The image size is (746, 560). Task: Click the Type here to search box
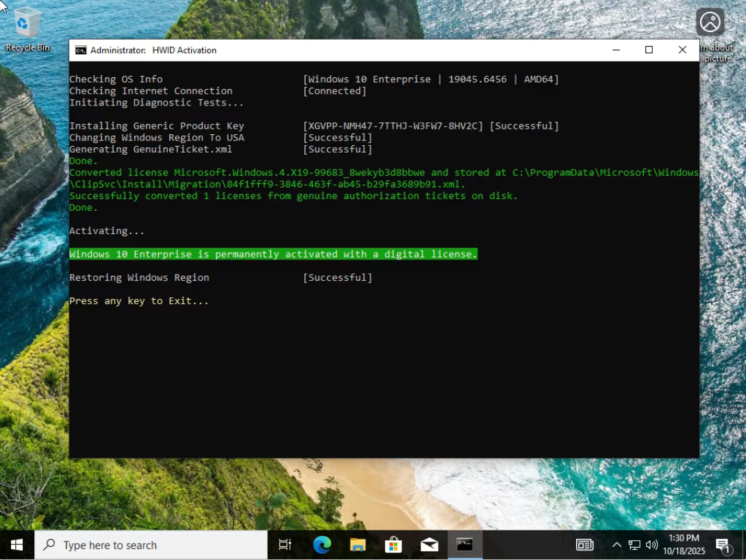click(151, 545)
